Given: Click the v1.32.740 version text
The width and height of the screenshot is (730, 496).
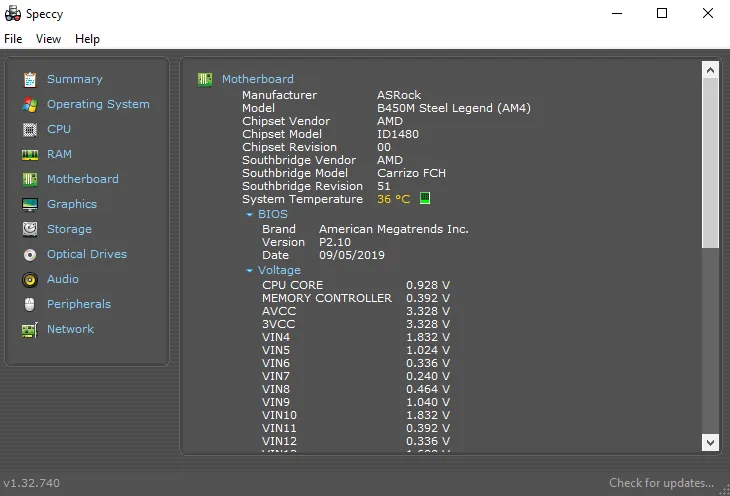Looking at the screenshot, I should tap(31, 483).
